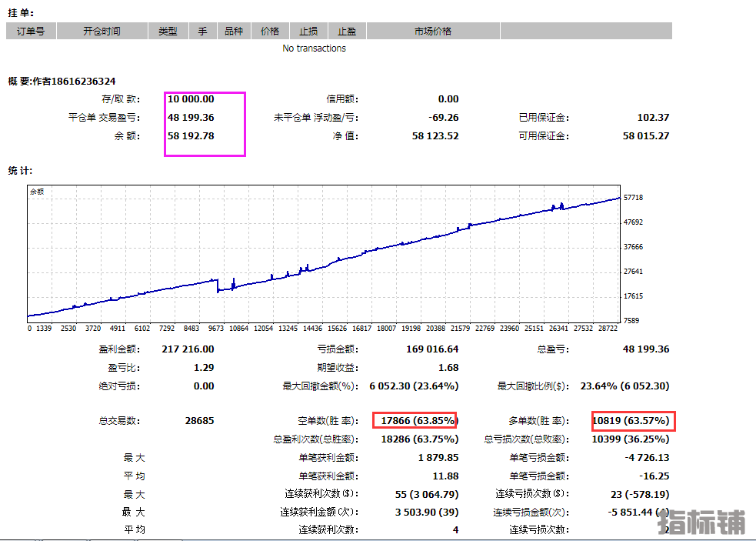Click the balance curve chart
The height and width of the screenshot is (541, 756).
point(323,254)
